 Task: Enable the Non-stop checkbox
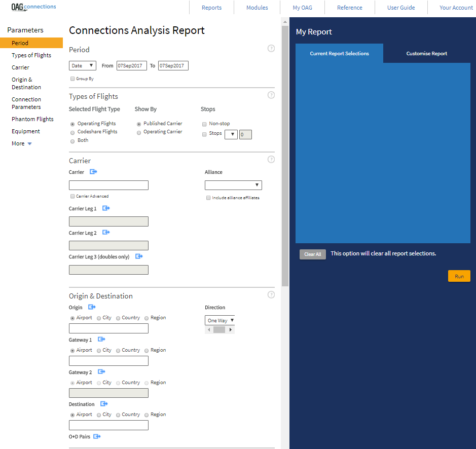click(204, 124)
